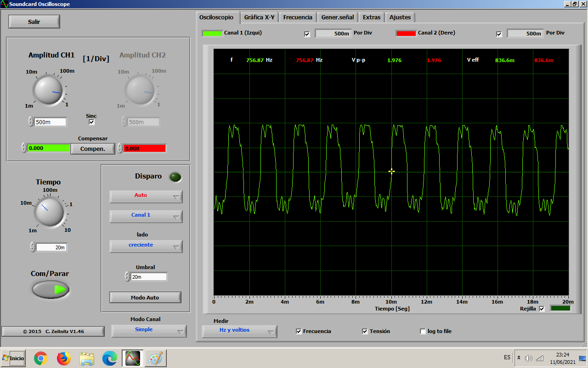Enable the log to file checkbox
The height and width of the screenshot is (368, 588).
(x=423, y=331)
